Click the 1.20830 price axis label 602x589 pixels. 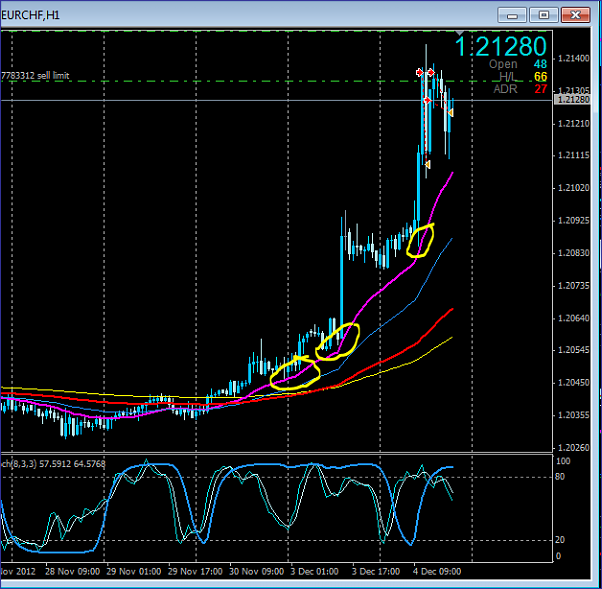pos(573,253)
